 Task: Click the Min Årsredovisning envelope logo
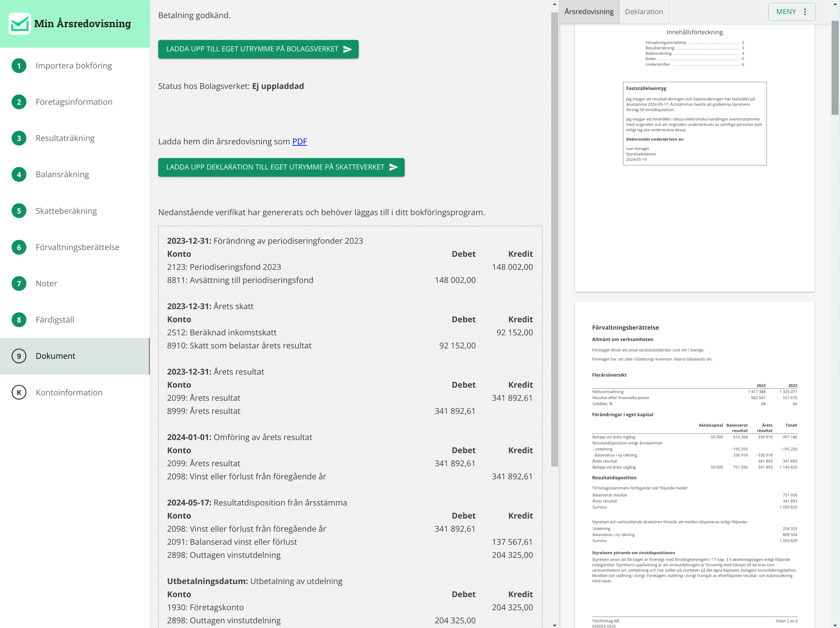click(20, 23)
